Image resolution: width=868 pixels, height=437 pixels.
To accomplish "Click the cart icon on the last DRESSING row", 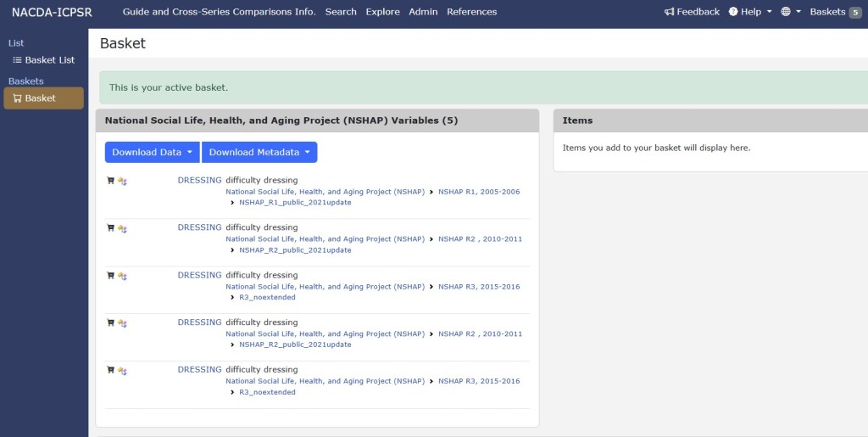I will [x=110, y=371].
